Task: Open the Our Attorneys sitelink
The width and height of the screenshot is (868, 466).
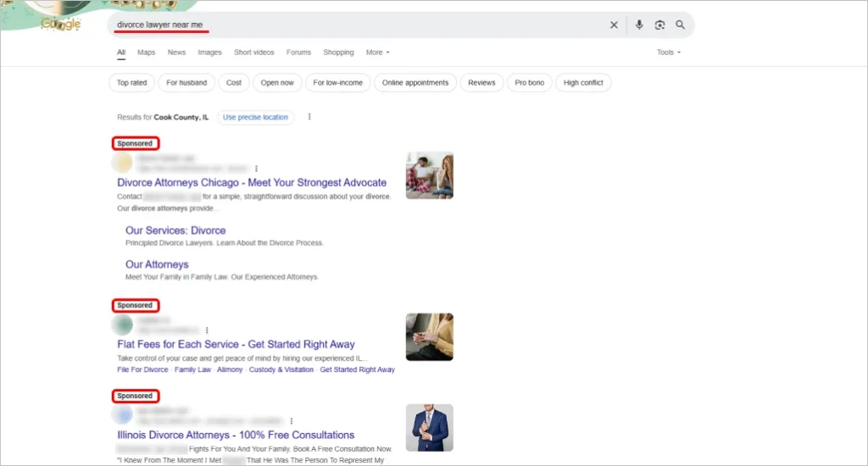Action: 157,264
